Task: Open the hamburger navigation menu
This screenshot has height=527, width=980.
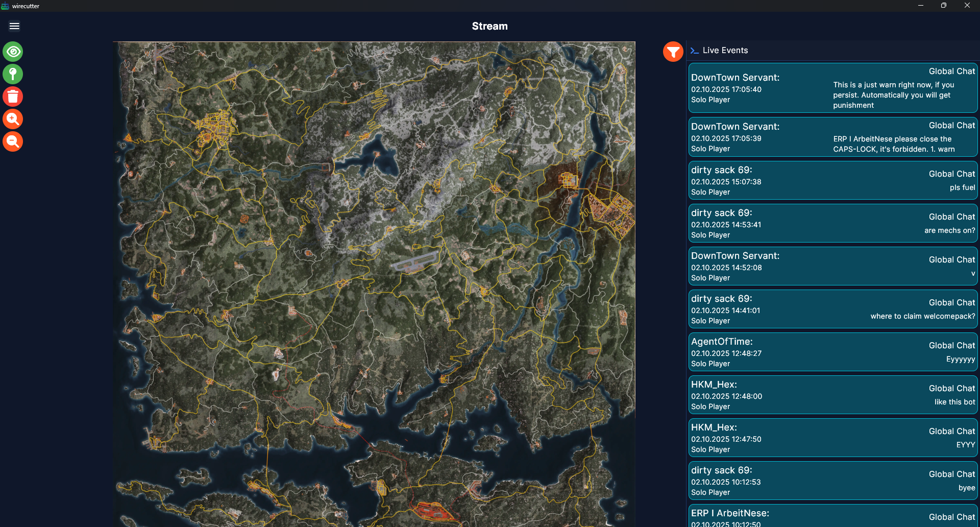Action: point(14,26)
